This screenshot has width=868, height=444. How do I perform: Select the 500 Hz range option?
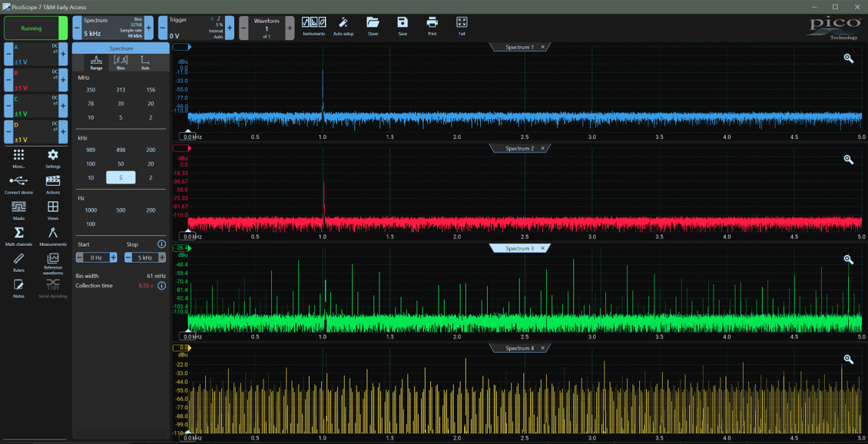[x=121, y=210]
